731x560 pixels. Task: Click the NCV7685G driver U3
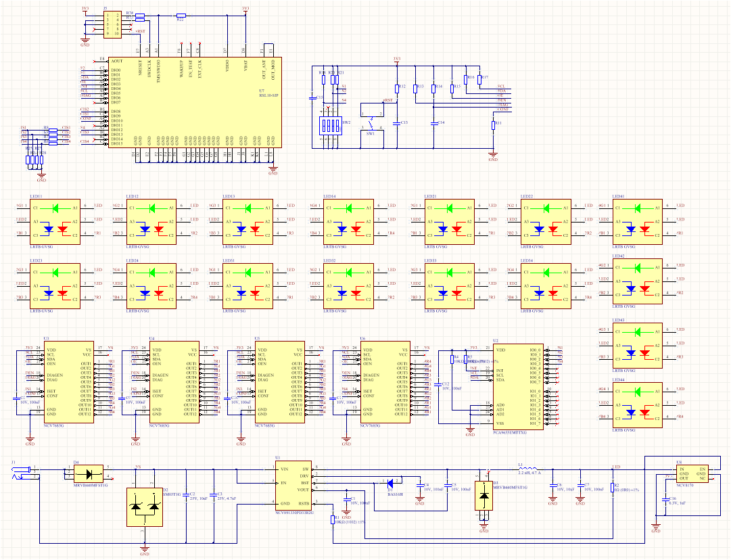66,383
